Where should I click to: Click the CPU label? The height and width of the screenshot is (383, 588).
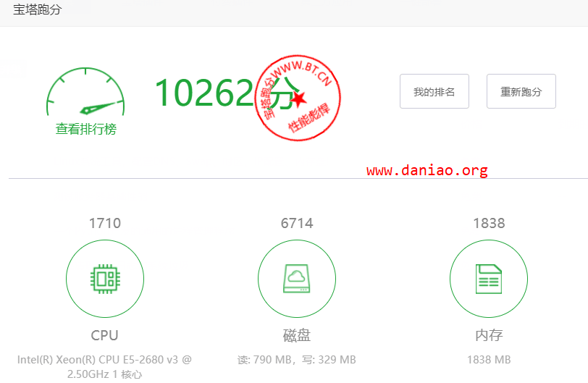click(104, 335)
